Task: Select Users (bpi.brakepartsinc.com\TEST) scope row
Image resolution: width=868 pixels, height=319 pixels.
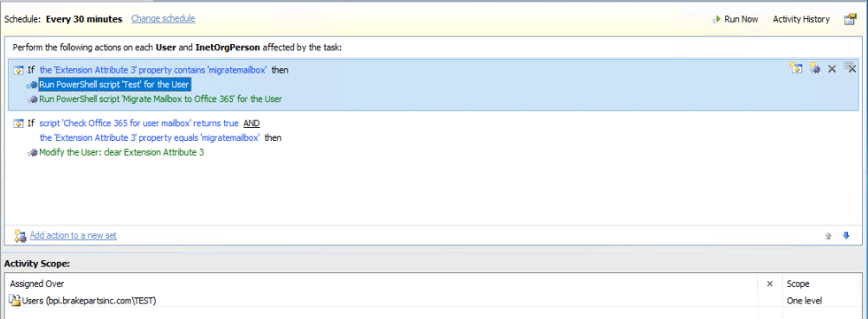Action: point(383,301)
